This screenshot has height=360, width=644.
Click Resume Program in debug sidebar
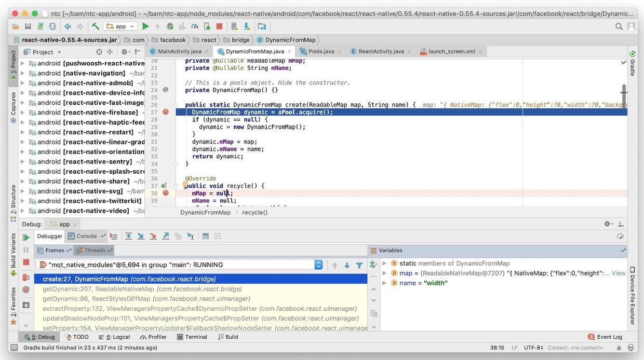pyautogui.click(x=26, y=238)
